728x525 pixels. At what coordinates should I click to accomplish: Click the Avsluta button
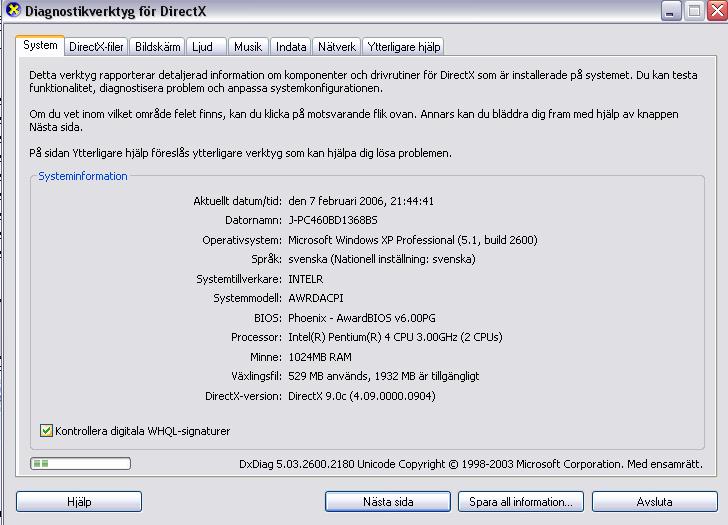pyautogui.click(x=655, y=502)
